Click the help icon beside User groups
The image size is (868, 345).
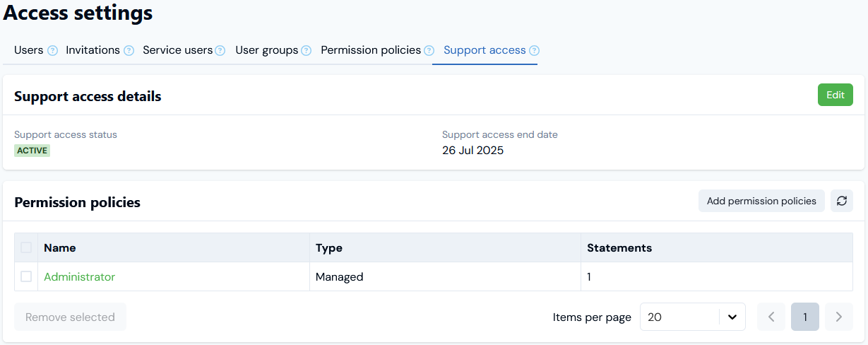(306, 51)
